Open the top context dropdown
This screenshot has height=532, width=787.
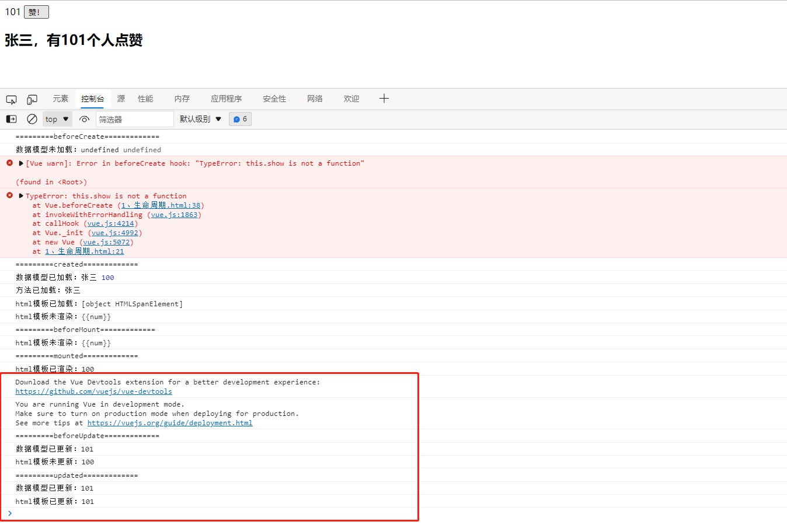57,119
